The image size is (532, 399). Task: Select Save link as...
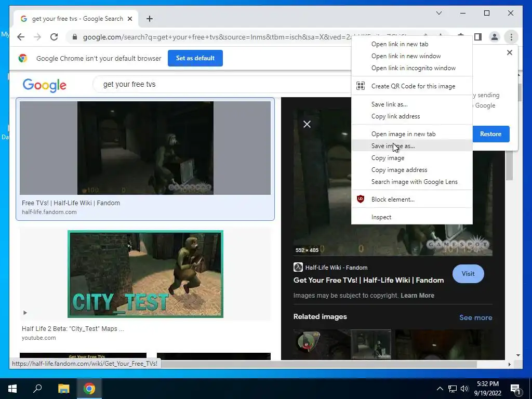[x=412, y=104]
